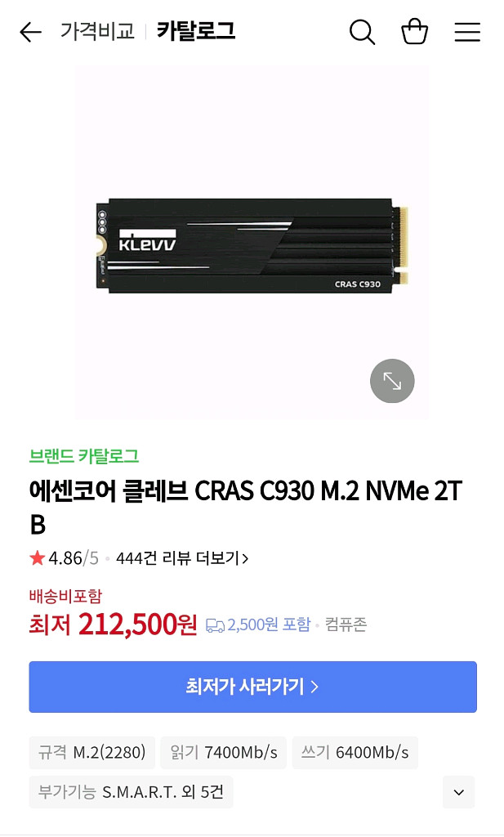This screenshot has height=837, width=504.
Task: Select the 카탈로그 tab
Action: [196, 31]
